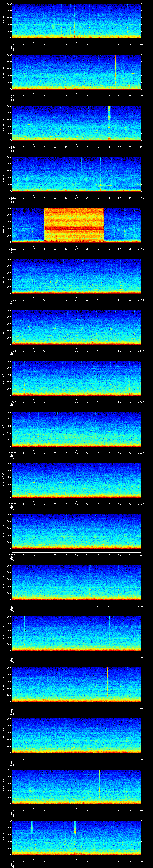
Task: Click the 10:29:00 start time label
Action: point(12,44)
